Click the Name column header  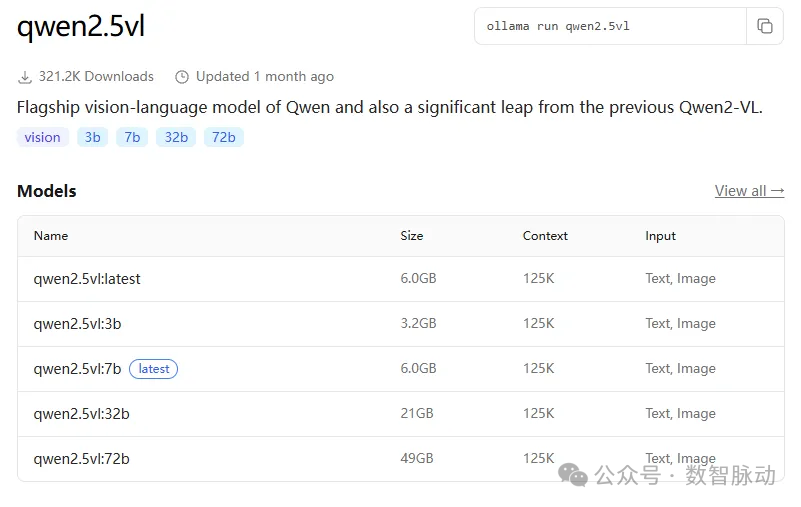coord(51,236)
